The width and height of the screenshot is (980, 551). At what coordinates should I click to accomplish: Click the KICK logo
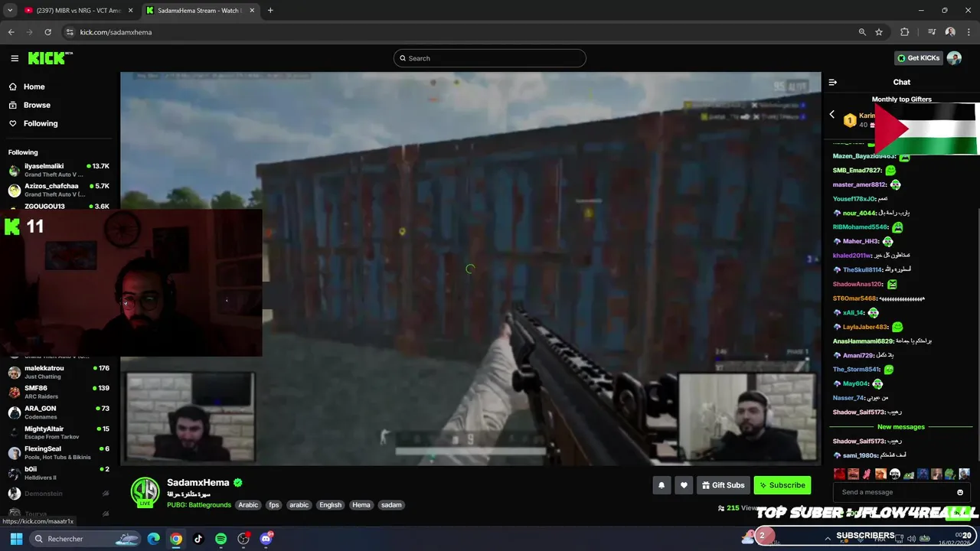[50, 58]
